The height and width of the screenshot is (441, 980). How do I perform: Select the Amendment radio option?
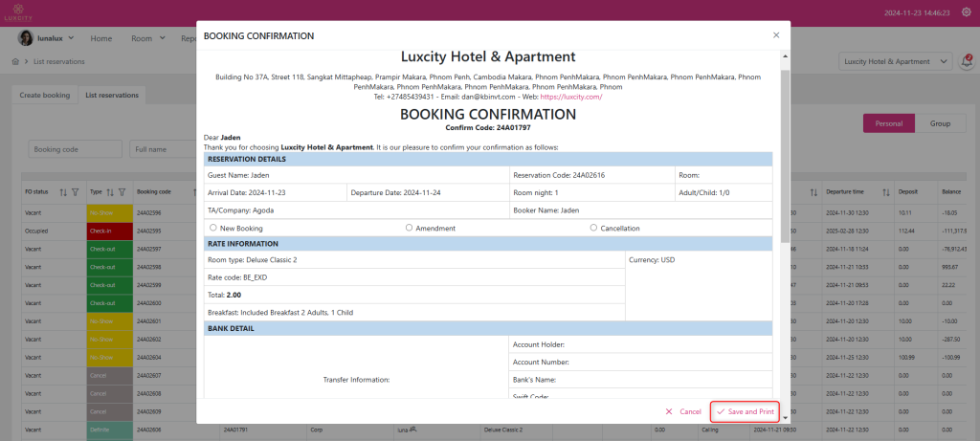tap(410, 229)
